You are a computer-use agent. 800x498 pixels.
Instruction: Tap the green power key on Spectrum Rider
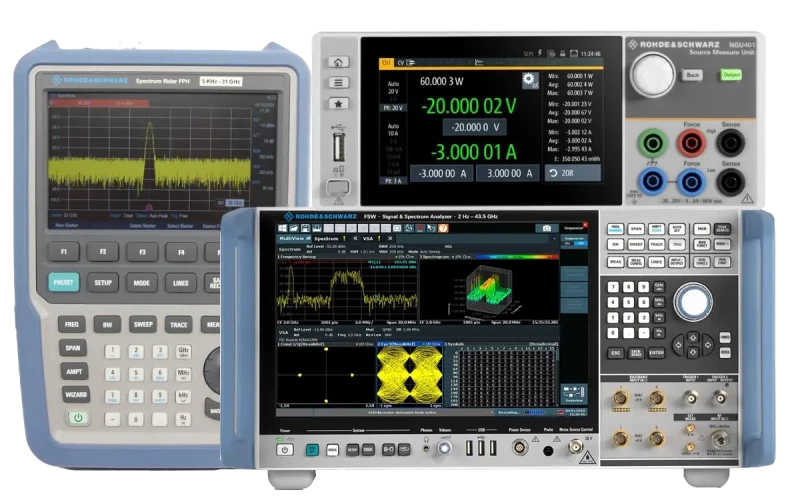coord(78,418)
